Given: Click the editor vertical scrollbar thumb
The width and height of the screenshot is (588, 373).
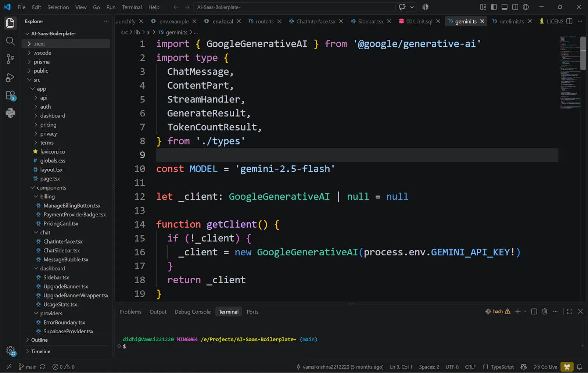Looking at the screenshot, I should click(x=583, y=53).
